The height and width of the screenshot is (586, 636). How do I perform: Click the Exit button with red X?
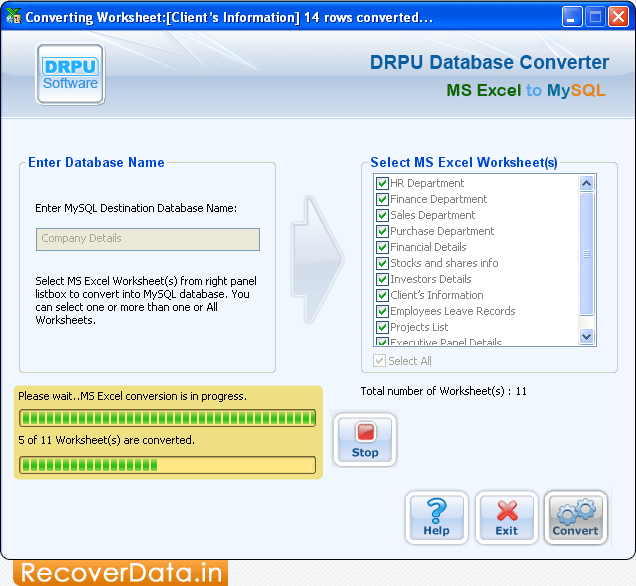click(507, 518)
